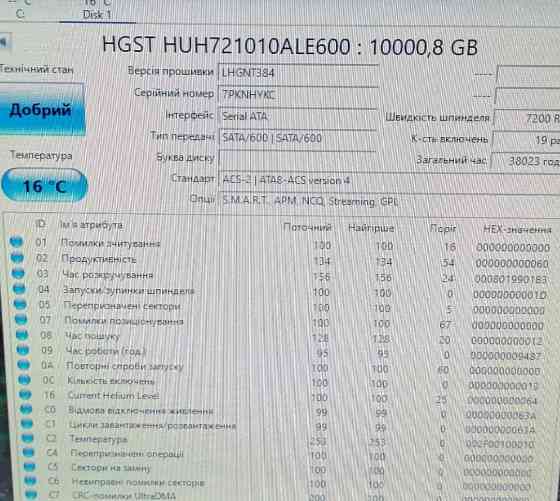Viewport: 560px width, 501px height.
Task: Select the Час розкручування attribute name
Action: pos(108,275)
